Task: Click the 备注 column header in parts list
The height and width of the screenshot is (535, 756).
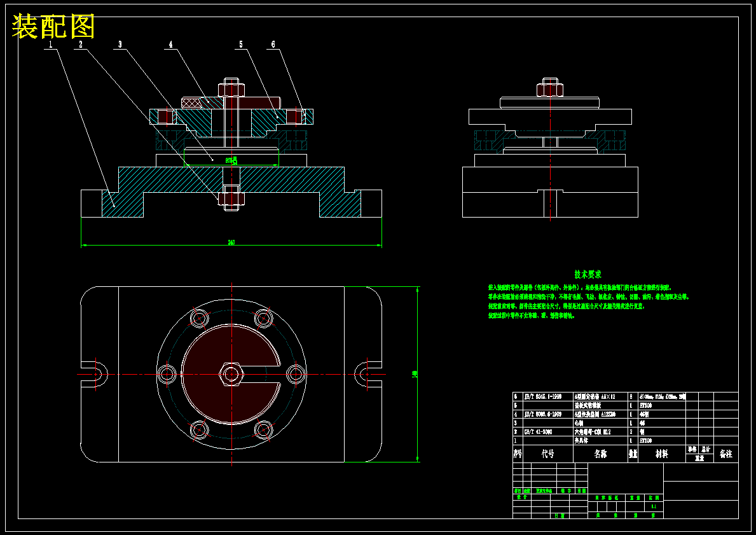Action: coord(725,454)
